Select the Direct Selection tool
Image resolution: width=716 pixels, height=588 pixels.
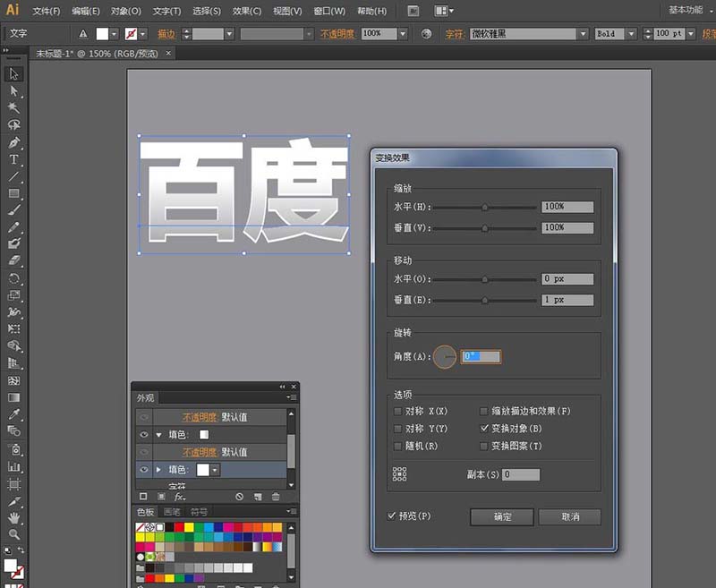click(x=13, y=91)
